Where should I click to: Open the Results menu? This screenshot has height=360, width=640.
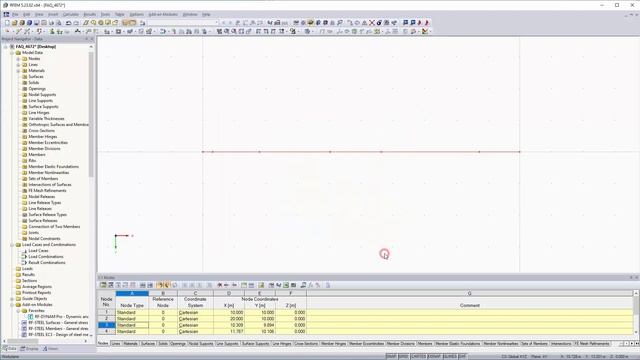point(90,14)
